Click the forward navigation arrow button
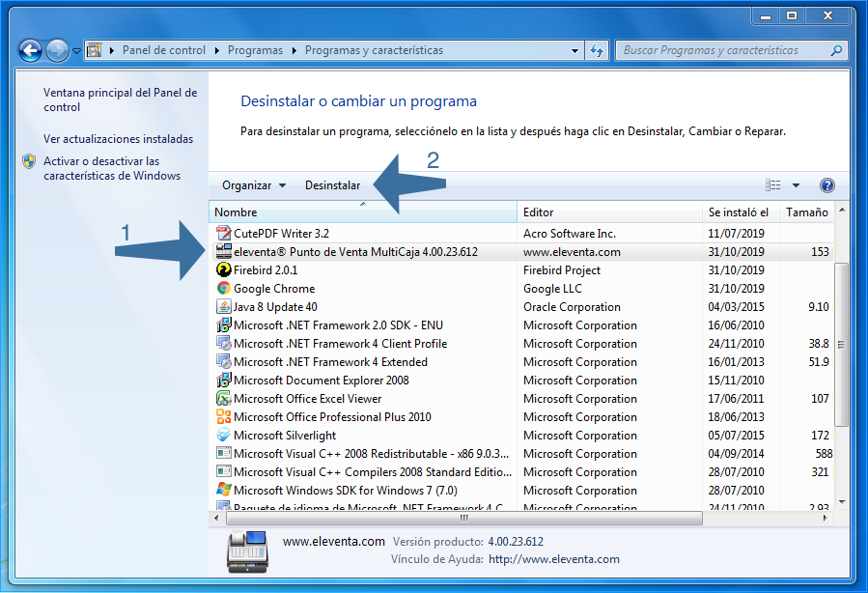868x593 pixels. click(57, 50)
